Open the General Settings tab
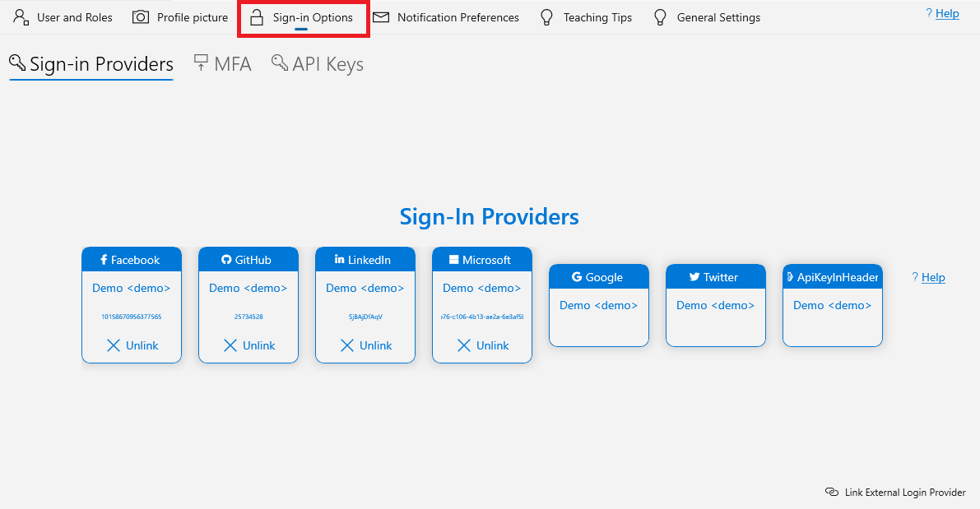980x509 pixels. [x=707, y=17]
